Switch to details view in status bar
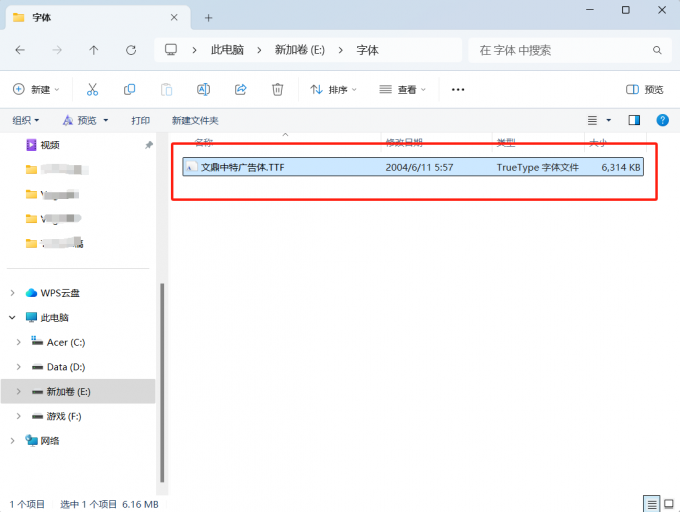 [x=652, y=504]
